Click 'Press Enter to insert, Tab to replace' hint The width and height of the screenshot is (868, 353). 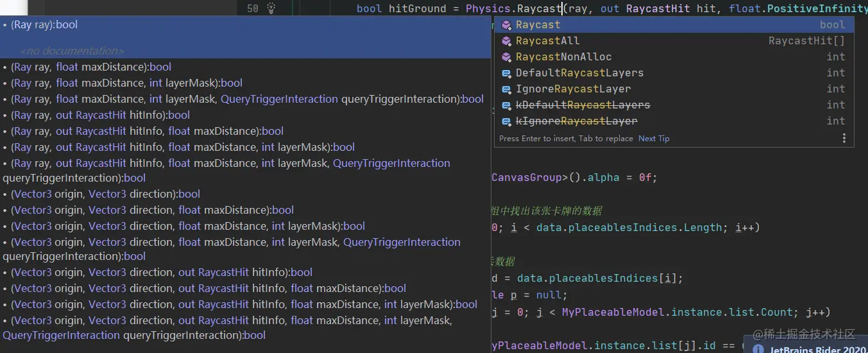point(566,138)
